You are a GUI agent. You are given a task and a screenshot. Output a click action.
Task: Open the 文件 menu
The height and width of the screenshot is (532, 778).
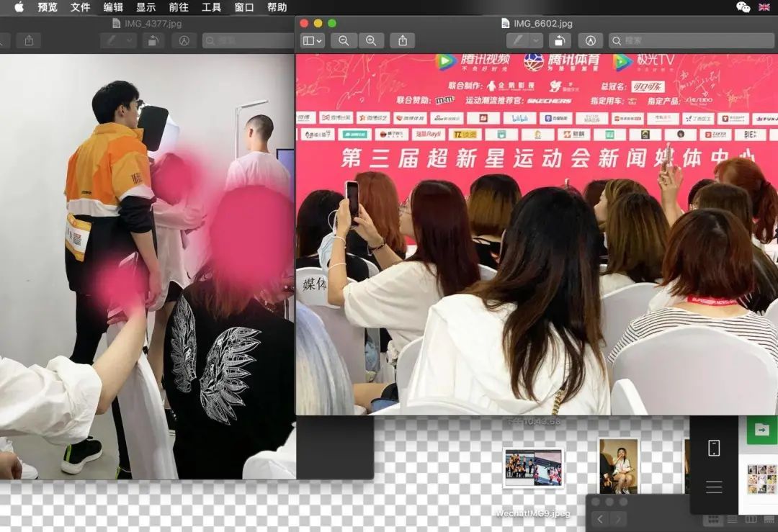(x=80, y=7)
